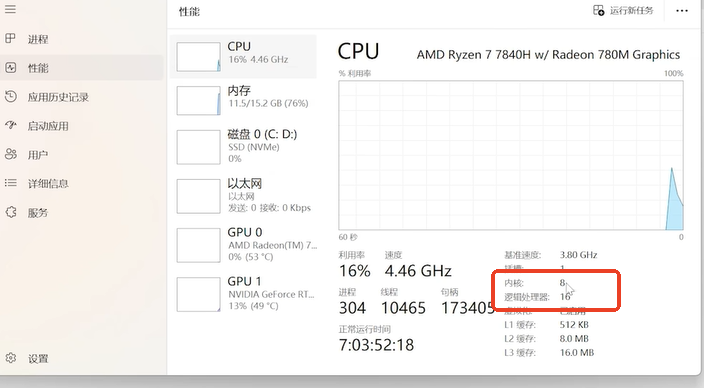704x388 pixels.
Task: Click the 性能 performance icon in sidebar
Action: coord(10,68)
